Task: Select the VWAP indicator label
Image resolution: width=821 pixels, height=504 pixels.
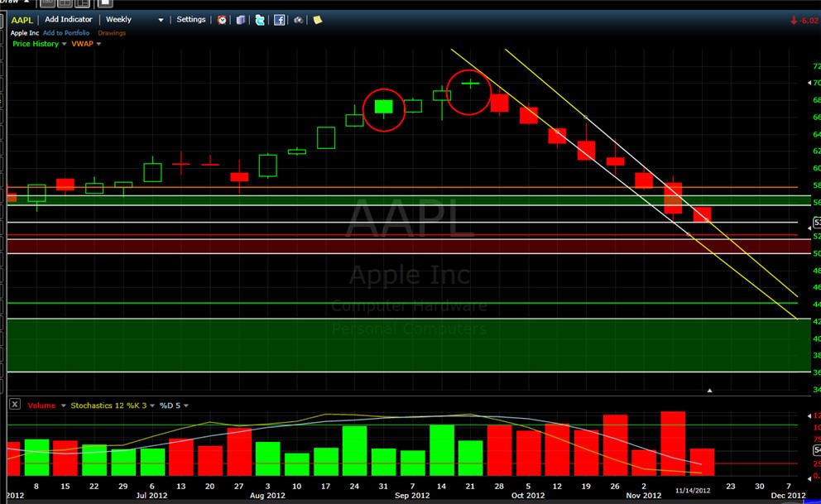Action: pos(82,44)
